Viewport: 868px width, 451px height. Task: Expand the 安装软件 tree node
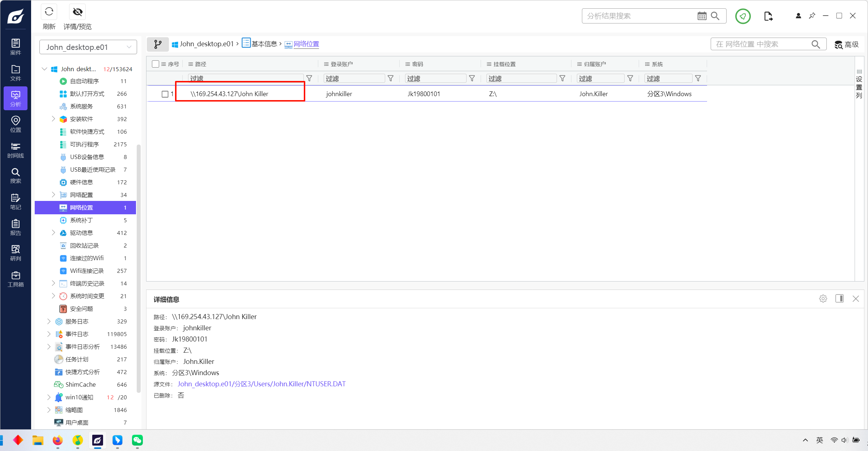click(53, 119)
